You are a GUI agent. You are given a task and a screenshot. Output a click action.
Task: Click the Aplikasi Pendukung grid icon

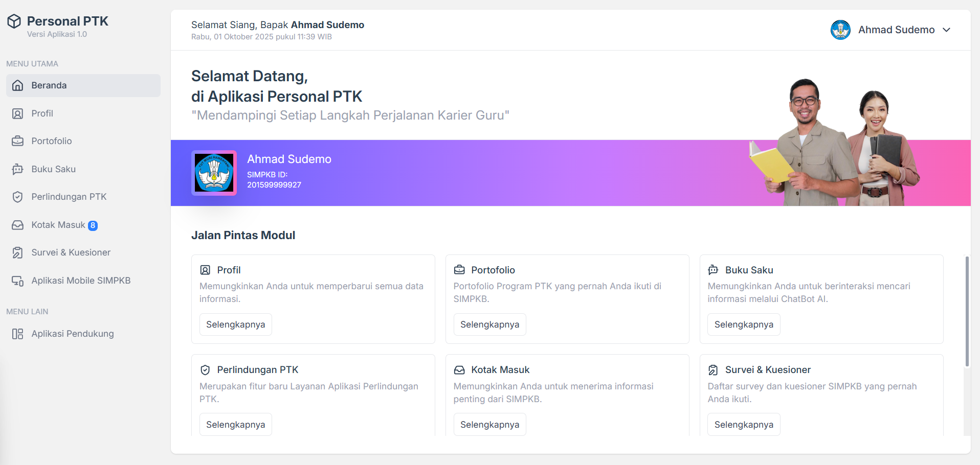(x=18, y=334)
